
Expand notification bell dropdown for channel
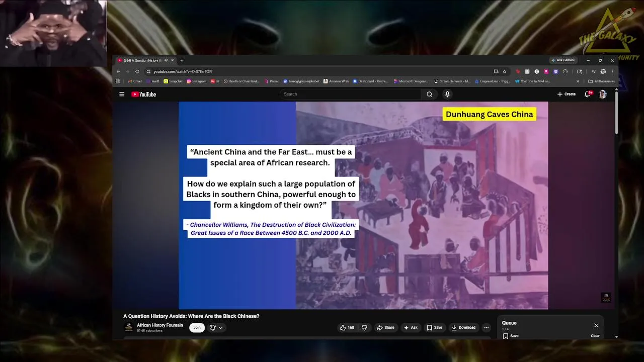click(216, 327)
